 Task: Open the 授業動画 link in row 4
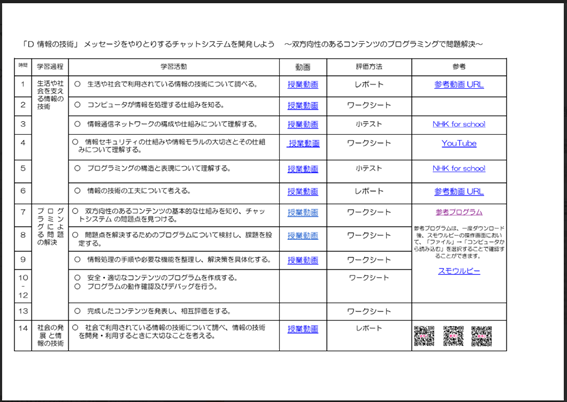[x=303, y=144]
